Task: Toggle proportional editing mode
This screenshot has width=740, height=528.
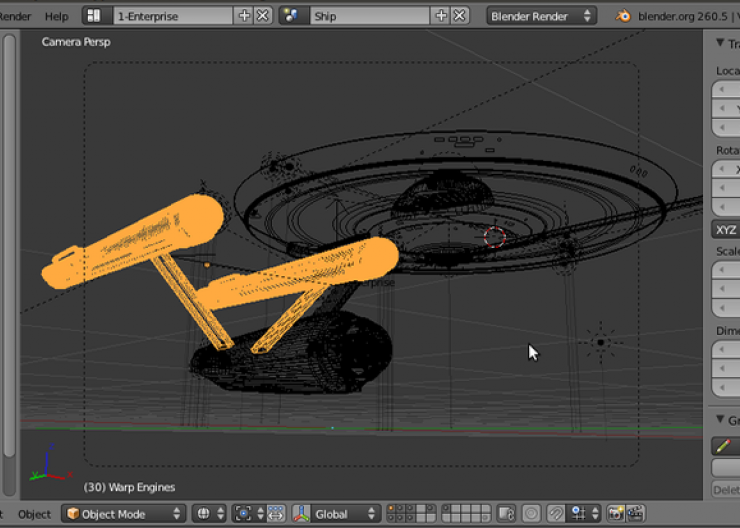Action: pos(531,514)
